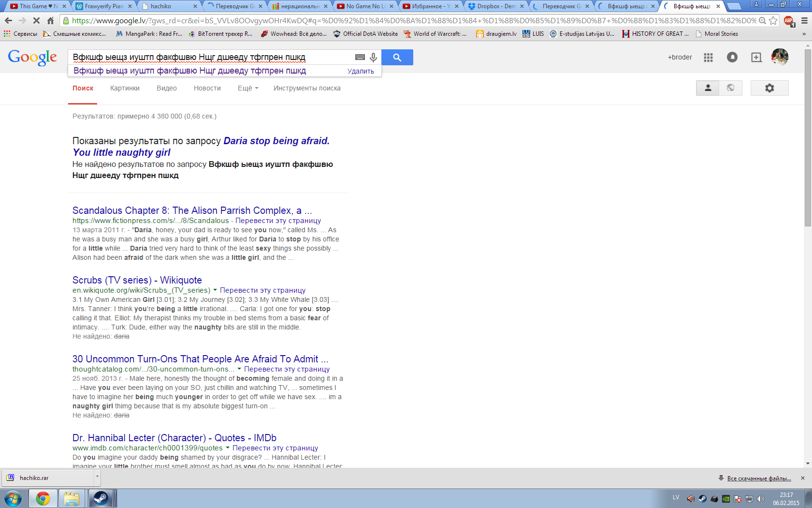Open Сервисы apps bookmark

[20, 34]
